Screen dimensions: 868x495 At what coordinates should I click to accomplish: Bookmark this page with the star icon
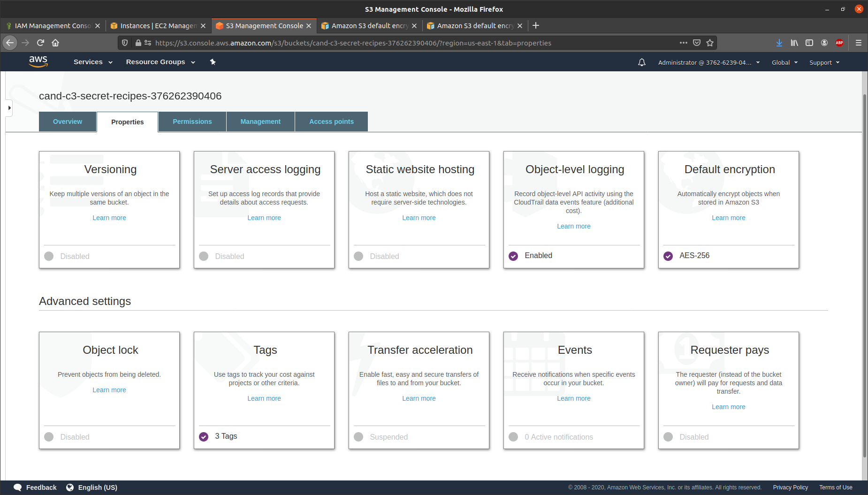tap(710, 43)
